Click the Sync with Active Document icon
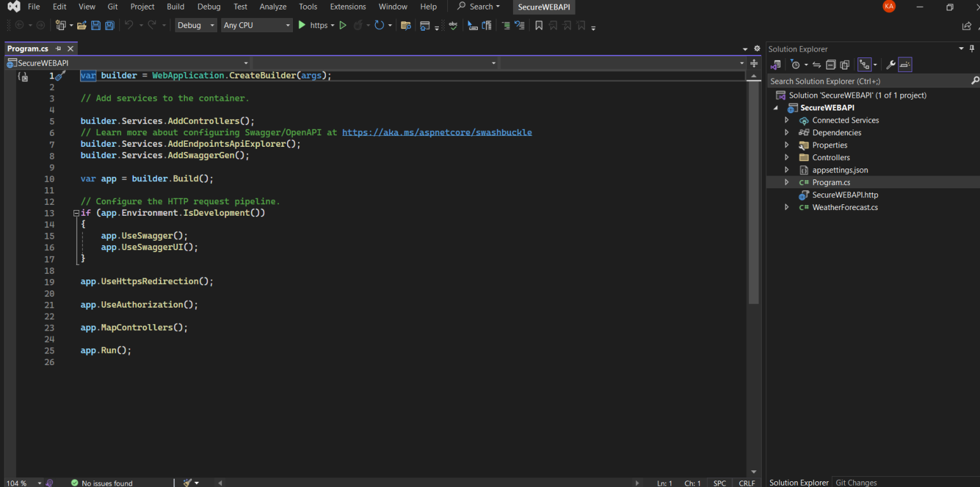Viewport: 980px width, 487px height. [817, 64]
